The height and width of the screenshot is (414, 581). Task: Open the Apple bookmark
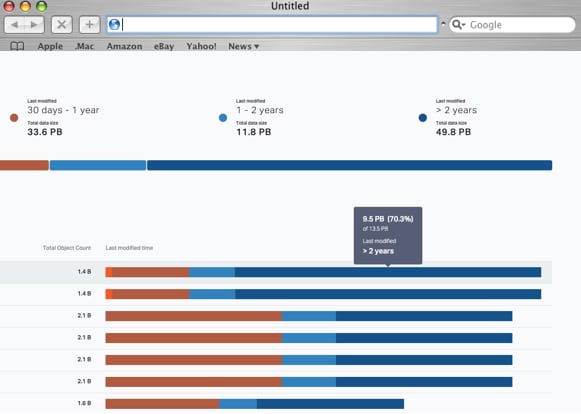point(50,46)
